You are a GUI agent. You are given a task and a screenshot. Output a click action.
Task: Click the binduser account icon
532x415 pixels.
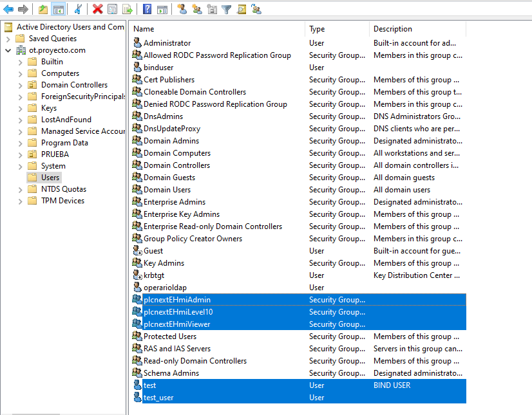137,67
